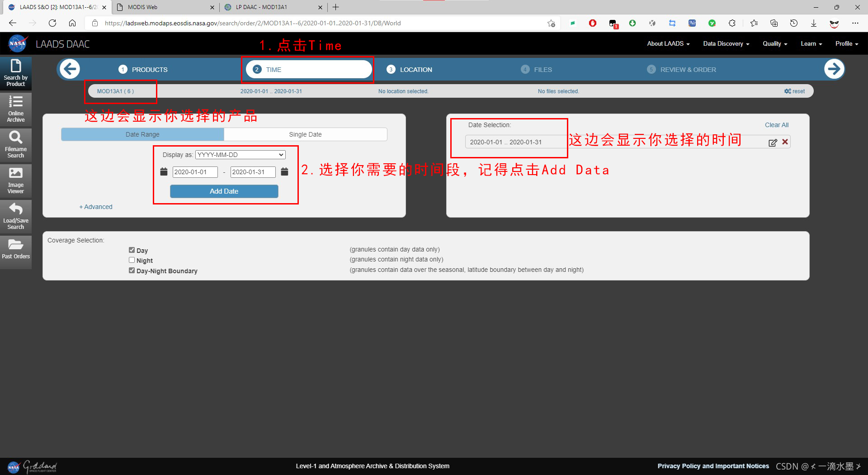This screenshot has height=475, width=868.
Task: Open the end date calendar icon
Action: click(x=284, y=172)
